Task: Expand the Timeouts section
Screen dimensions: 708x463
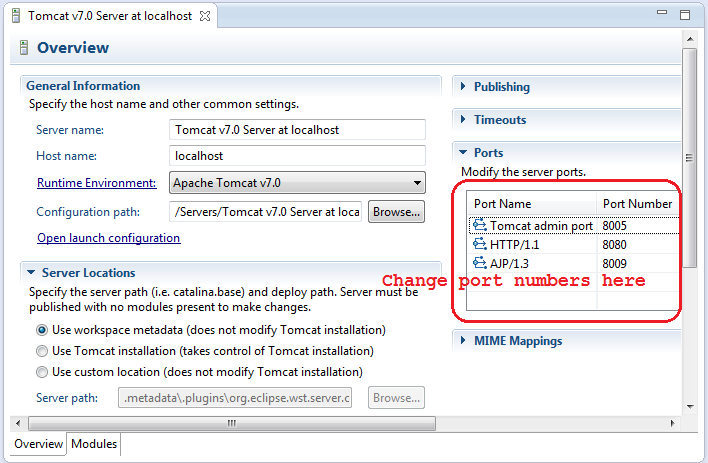Action: click(463, 119)
